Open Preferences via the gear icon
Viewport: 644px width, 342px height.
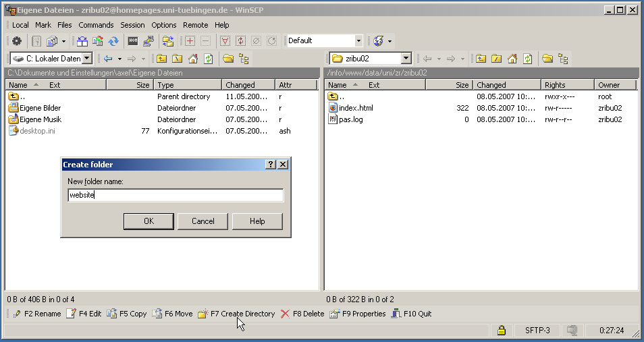click(x=17, y=40)
